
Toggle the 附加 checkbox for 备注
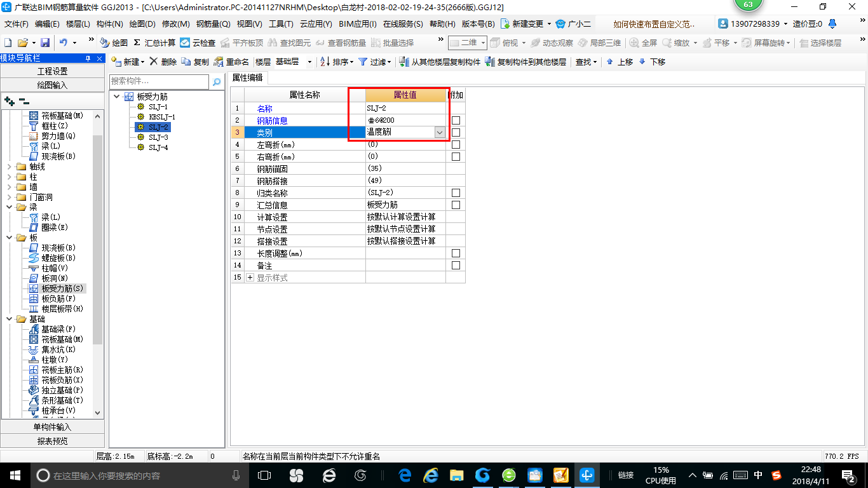click(456, 265)
